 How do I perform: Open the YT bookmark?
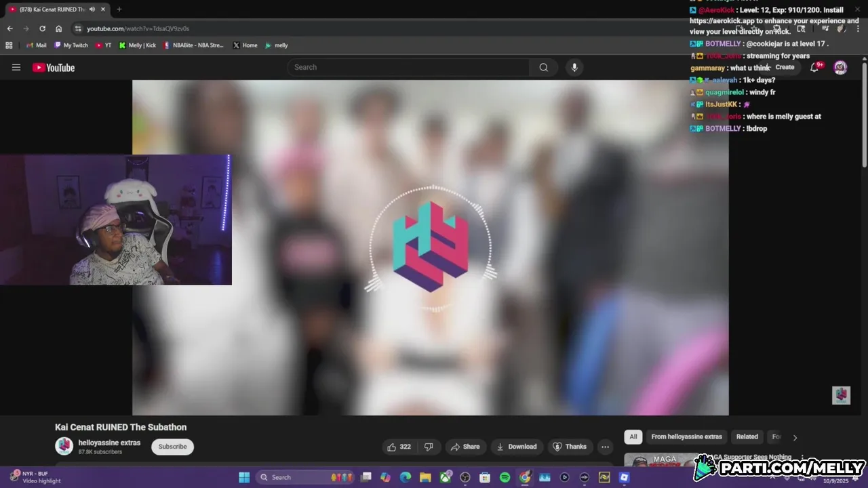pyautogui.click(x=103, y=45)
